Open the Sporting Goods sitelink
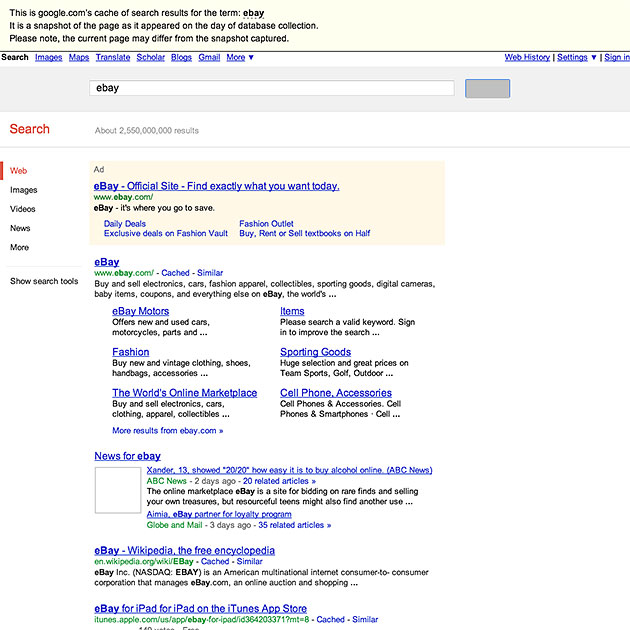Image resolution: width=630 pixels, height=630 pixels. point(315,352)
